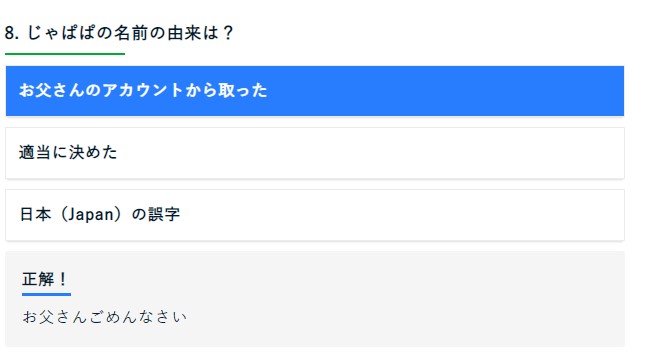Image resolution: width=651 pixels, height=363 pixels.
Task: Click the text 誤字 in the third option
Action: click(164, 214)
